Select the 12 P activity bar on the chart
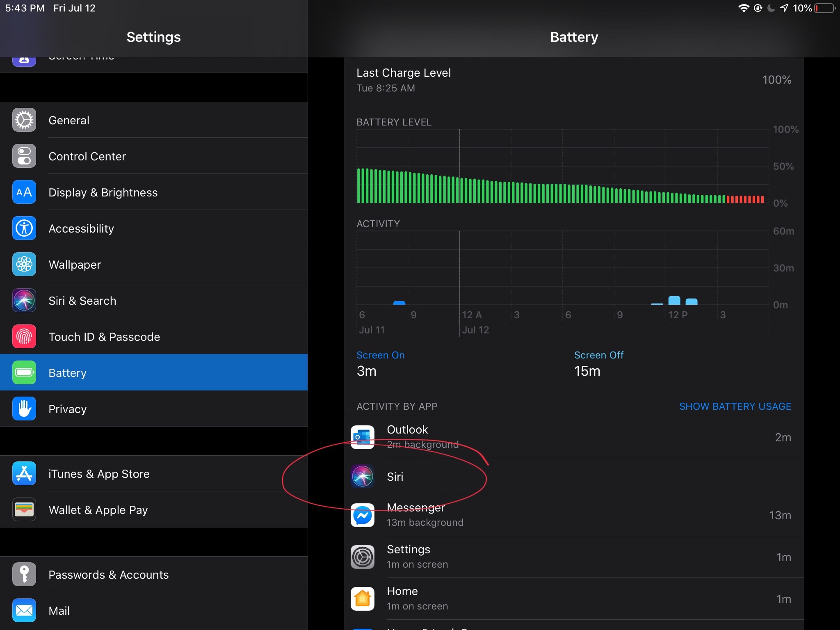 pyautogui.click(x=674, y=300)
